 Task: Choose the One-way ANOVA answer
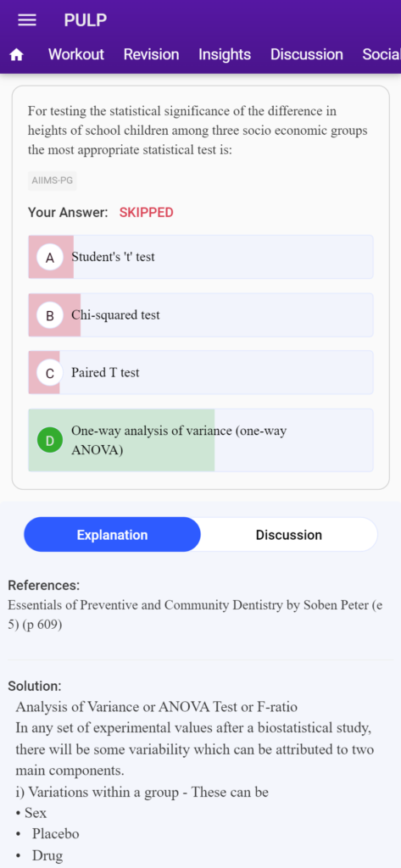tap(200, 440)
